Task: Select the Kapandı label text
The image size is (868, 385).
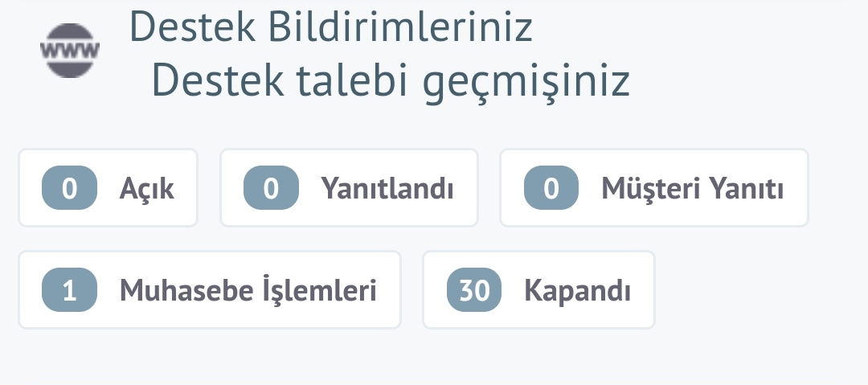Action: [577, 291]
